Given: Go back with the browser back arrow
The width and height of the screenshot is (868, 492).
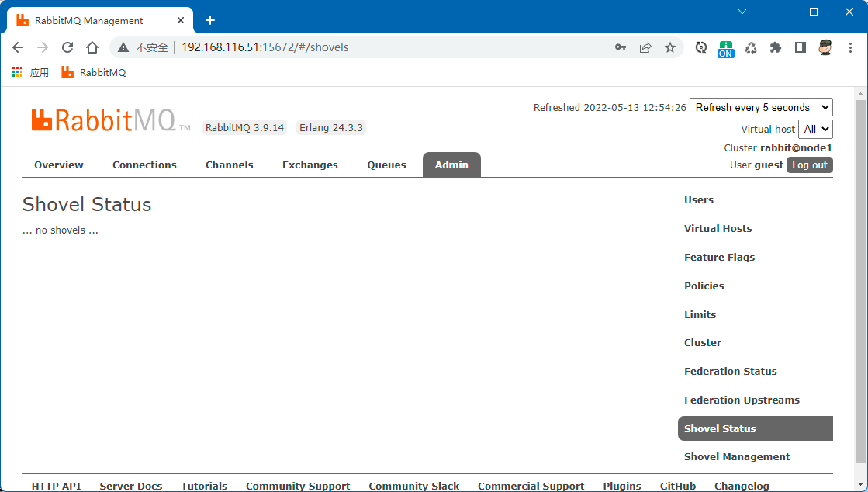Looking at the screenshot, I should (18, 47).
